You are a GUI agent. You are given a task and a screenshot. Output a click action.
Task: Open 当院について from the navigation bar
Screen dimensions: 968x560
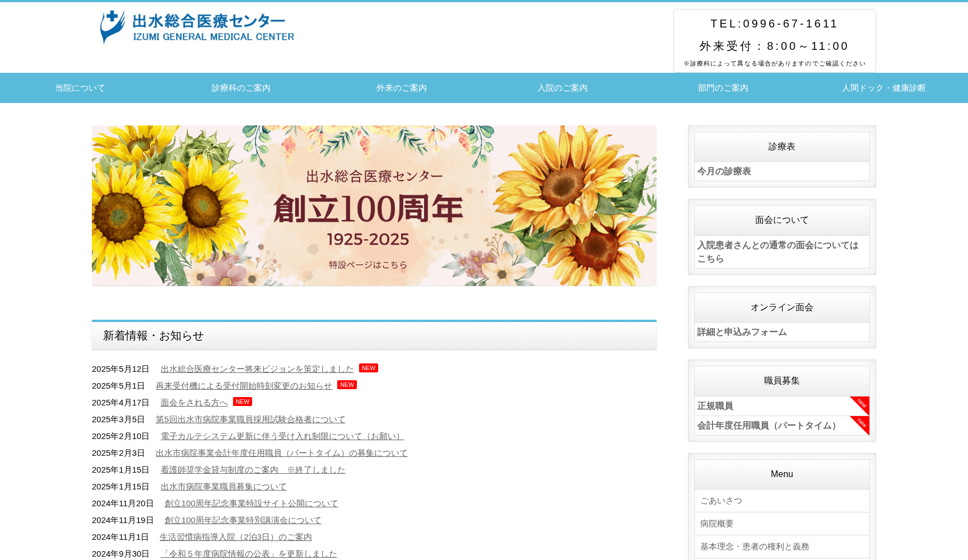pos(79,88)
